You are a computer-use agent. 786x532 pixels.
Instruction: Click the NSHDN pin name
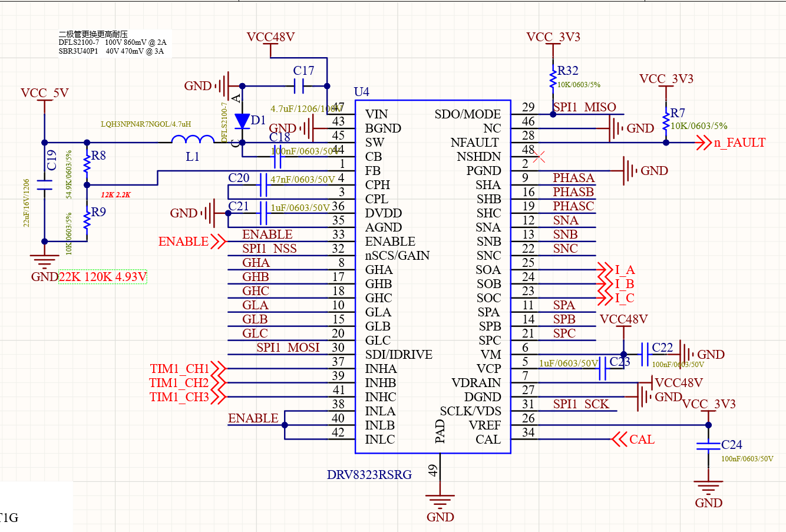point(479,157)
